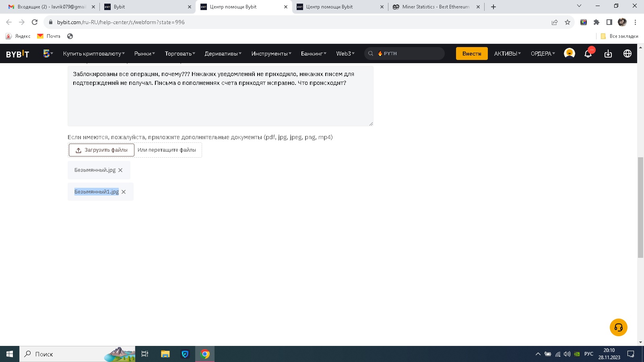
Task: Open a new browser tab
Action: pyautogui.click(x=493, y=7)
